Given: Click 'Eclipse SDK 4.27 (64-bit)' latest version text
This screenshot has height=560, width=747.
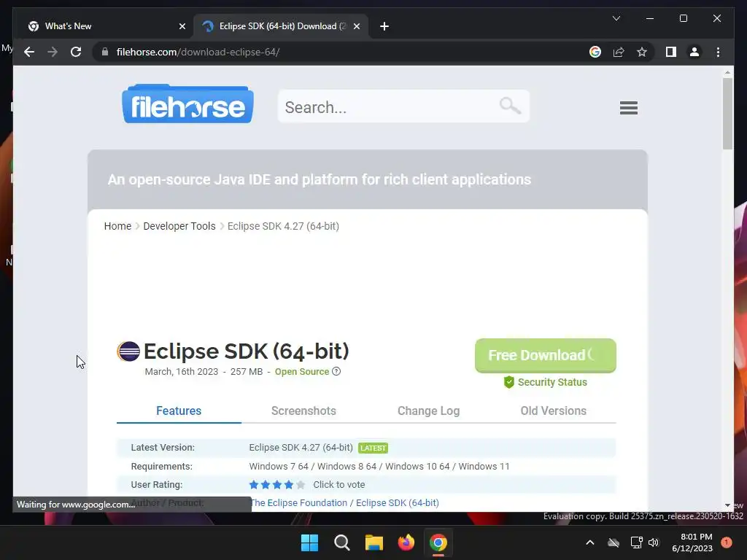Looking at the screenshot, I should [301, 448].
